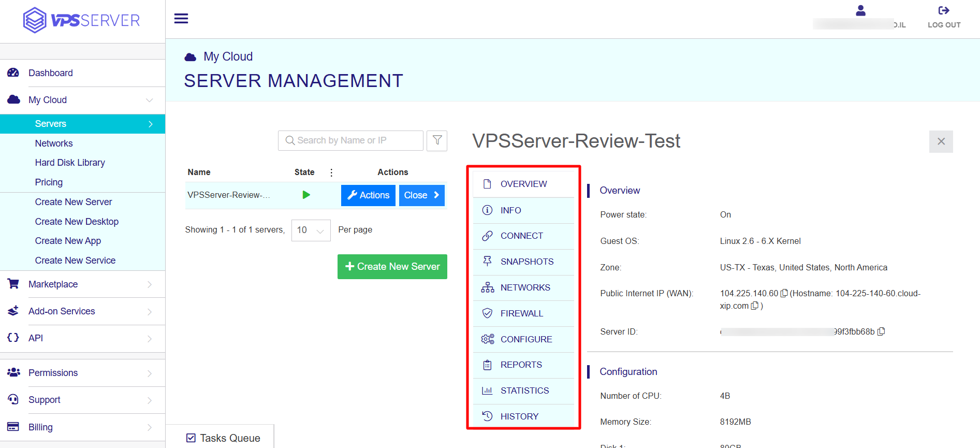Screen dimensions: 980x448
Task: Click the Servers item arrow
Action: point(151,124)
